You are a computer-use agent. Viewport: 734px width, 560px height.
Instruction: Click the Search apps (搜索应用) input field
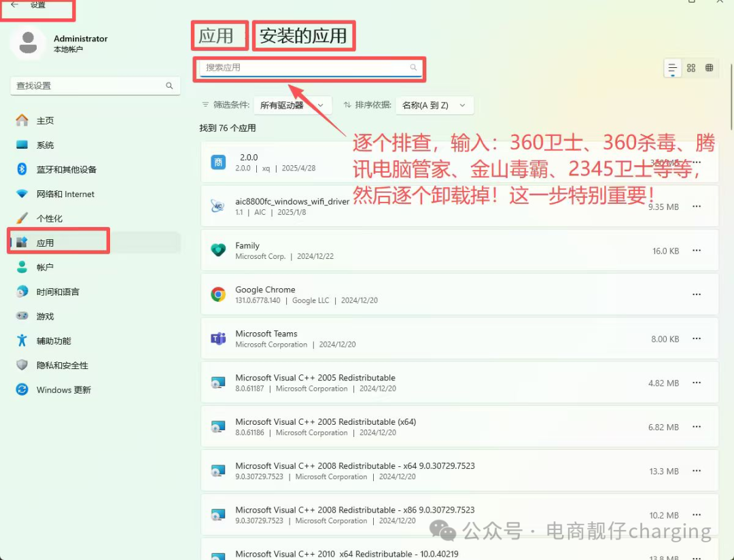[x=311, y=68]
